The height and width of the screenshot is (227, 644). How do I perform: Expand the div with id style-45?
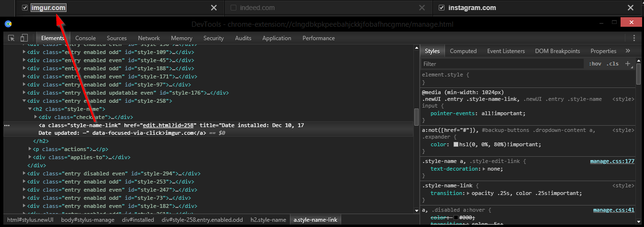(24, 60)
